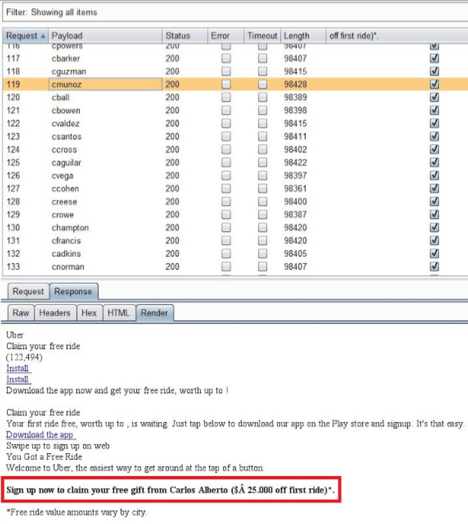Toggle the match checkbox for cbarker row
This screenshot has width=468, height=524.
point(434,58)
